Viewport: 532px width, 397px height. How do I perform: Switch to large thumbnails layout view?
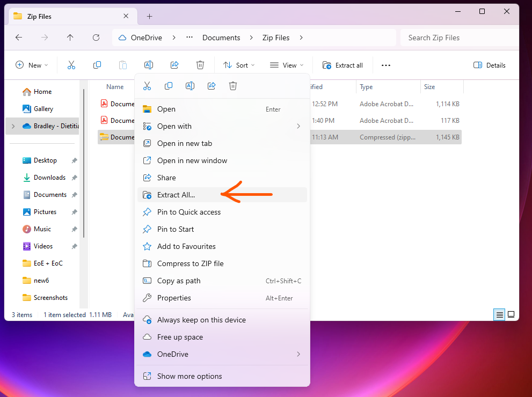click(x=511, y=314)
